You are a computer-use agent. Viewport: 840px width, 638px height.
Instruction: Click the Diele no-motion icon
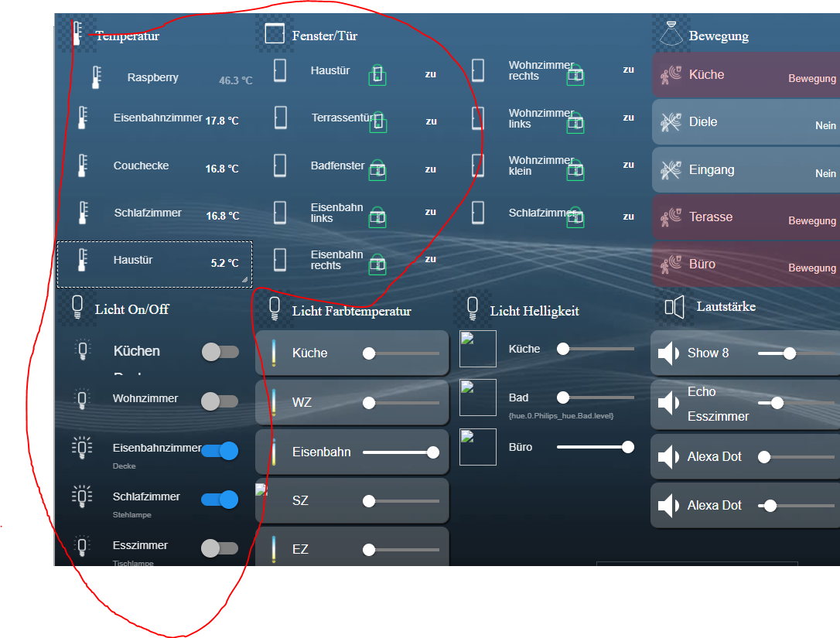[x=671, y=122]
